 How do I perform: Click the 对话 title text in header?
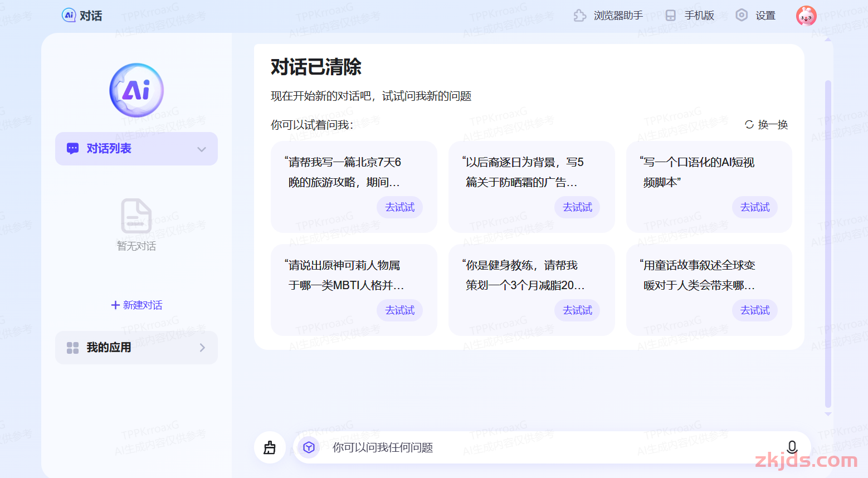(91, 16)
